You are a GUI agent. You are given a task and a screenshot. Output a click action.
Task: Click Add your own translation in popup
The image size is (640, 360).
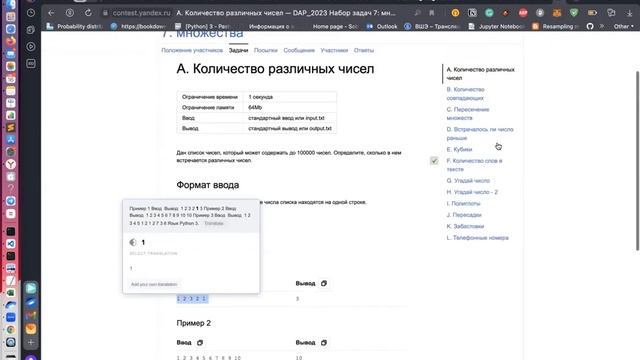click(154, 284)
